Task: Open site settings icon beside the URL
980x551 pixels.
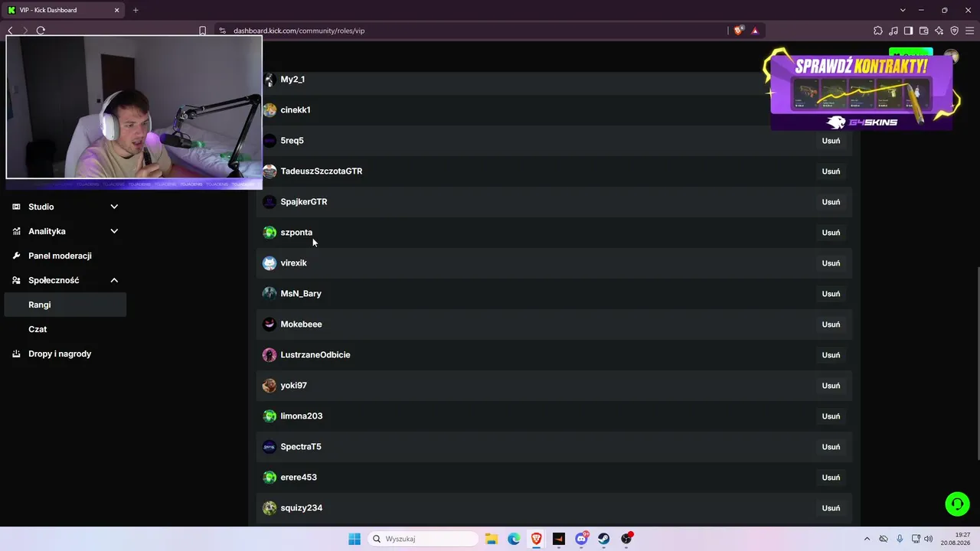Action: pos(222,31)
